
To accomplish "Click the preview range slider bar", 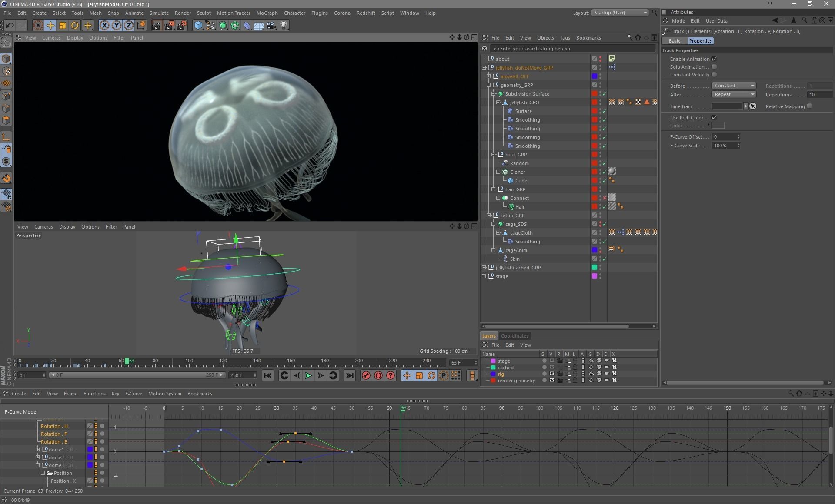I will (137, 375).
